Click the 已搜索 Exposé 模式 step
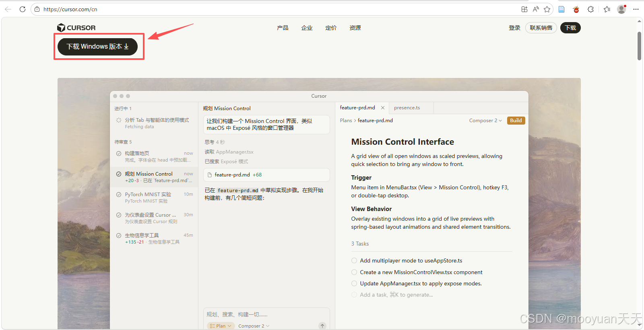 [x=226, y=162]
